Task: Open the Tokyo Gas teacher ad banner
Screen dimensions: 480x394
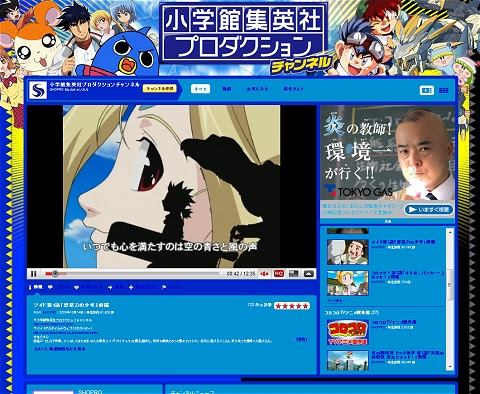Action: click(x=387, y=153)
